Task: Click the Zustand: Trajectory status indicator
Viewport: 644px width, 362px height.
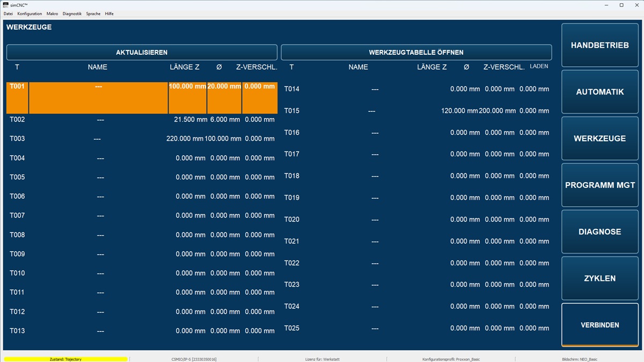Action: 65,359
